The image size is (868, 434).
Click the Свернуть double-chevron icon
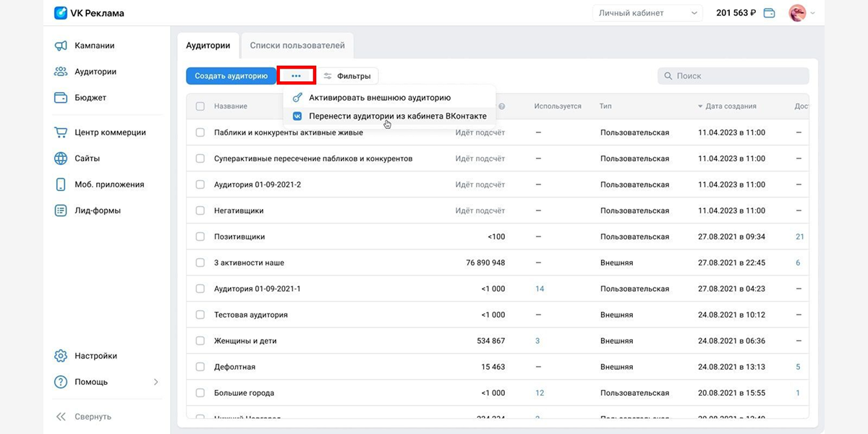(x=61, y=417)
